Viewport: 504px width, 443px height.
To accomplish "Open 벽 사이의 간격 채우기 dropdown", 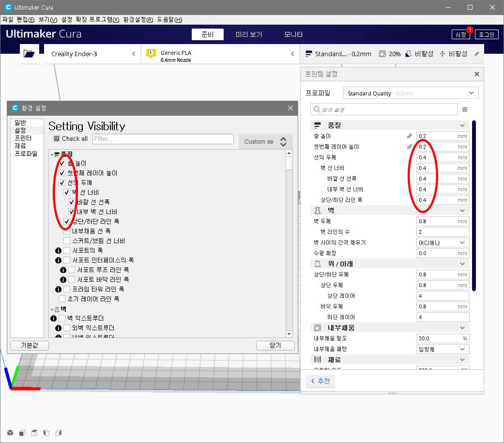I will coord(443,243).
